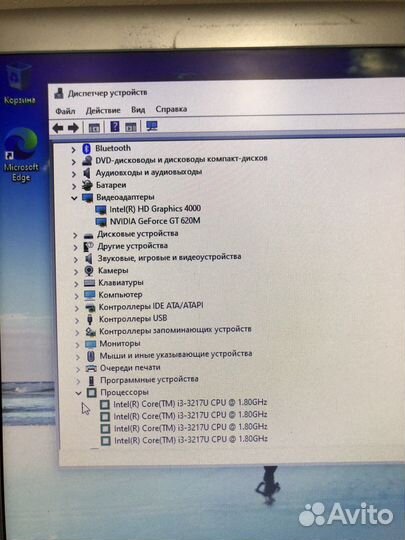Click the Звуковые устройства speaker icon

(x=89, y=259)
